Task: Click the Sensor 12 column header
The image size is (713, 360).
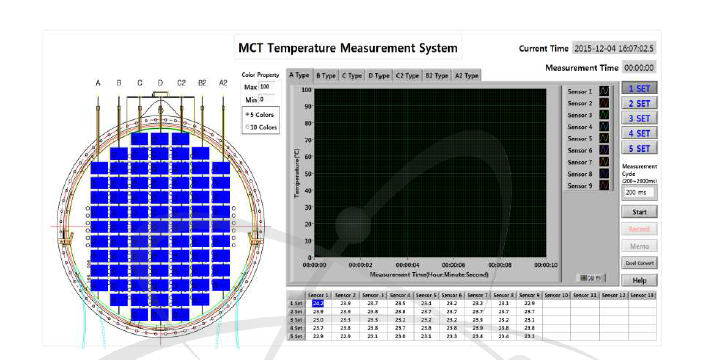Action: tap(614, 295)
